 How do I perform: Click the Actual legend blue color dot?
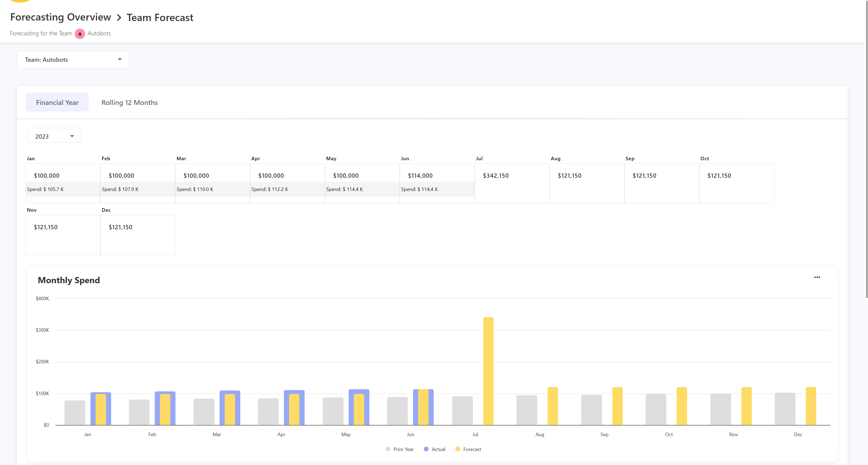click(426, 449)
